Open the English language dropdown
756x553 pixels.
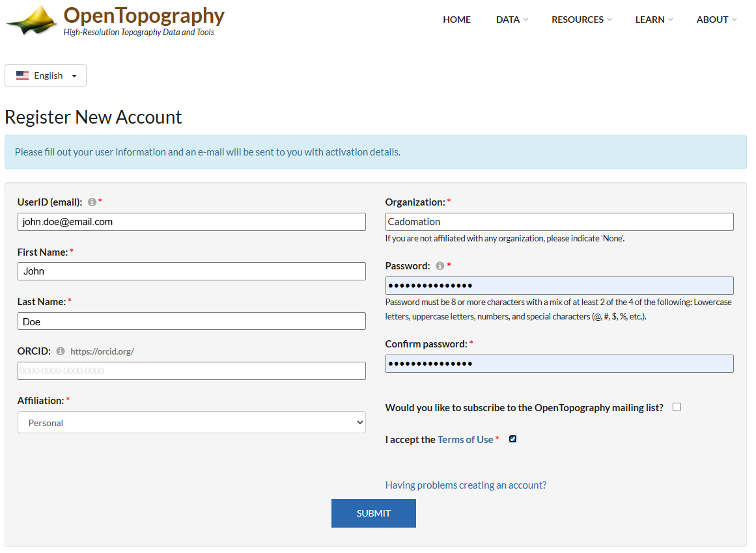click(46, 75)
